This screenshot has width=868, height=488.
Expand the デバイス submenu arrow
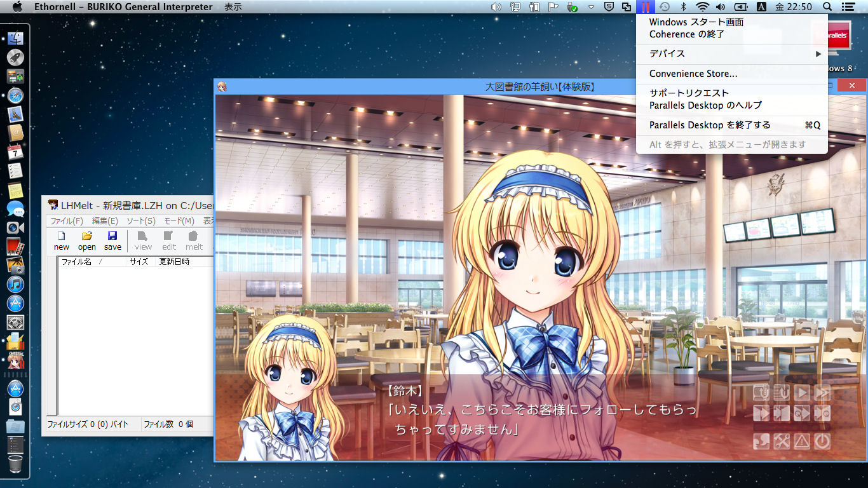click(818, 54)
